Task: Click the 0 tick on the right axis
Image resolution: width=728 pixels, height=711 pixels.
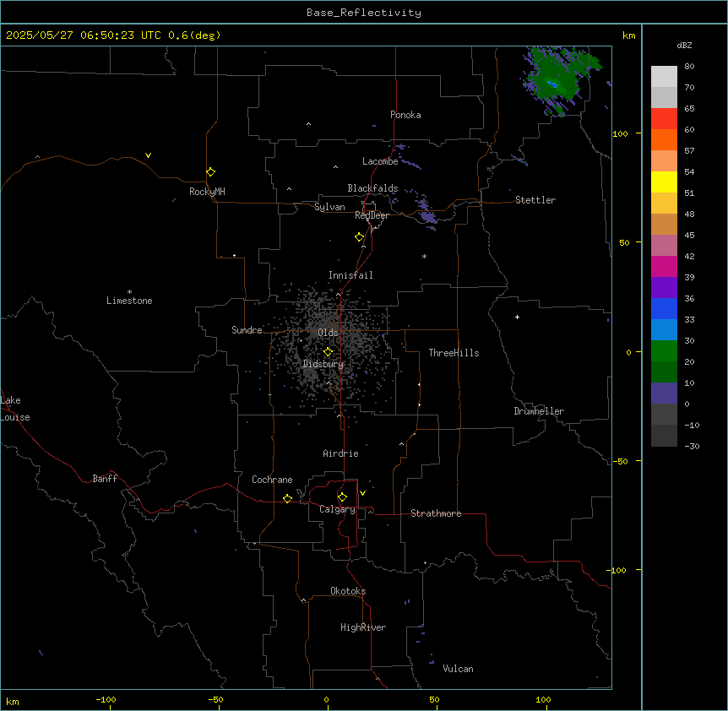Action: [x=628, y=352]
